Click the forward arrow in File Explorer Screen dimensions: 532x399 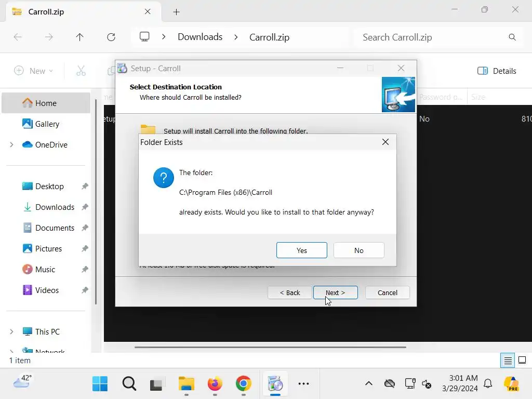click(x=49, y=37)
